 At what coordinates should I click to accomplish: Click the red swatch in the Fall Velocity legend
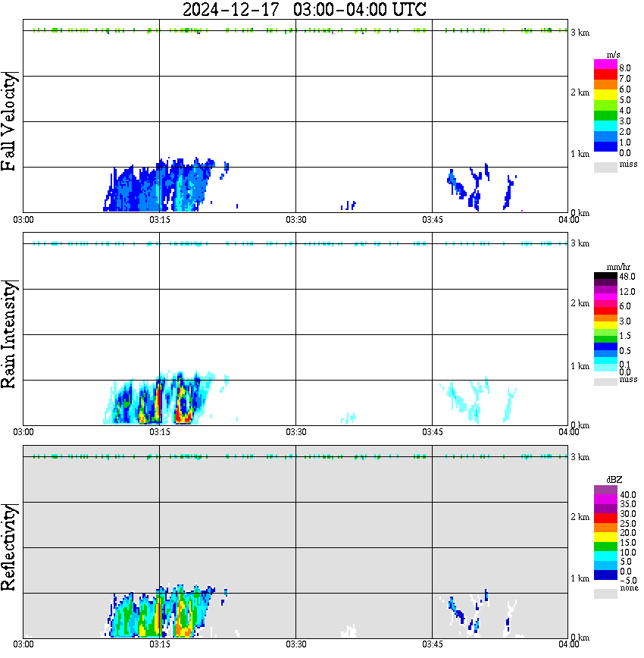(605, 75)
